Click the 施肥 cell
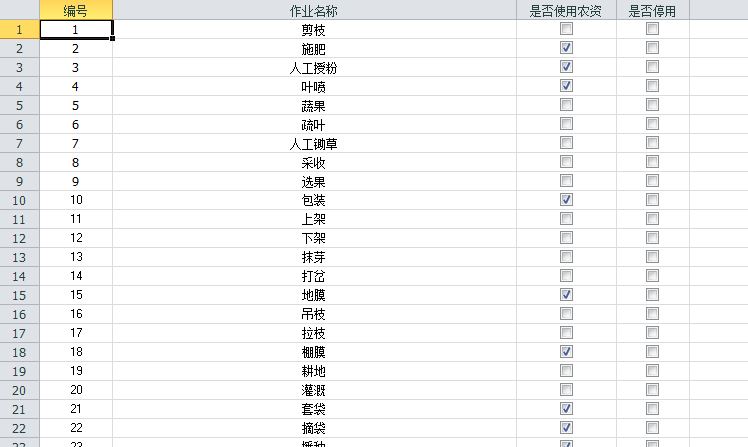This screenshot has width=748, height=447. [x=314, y=49]
